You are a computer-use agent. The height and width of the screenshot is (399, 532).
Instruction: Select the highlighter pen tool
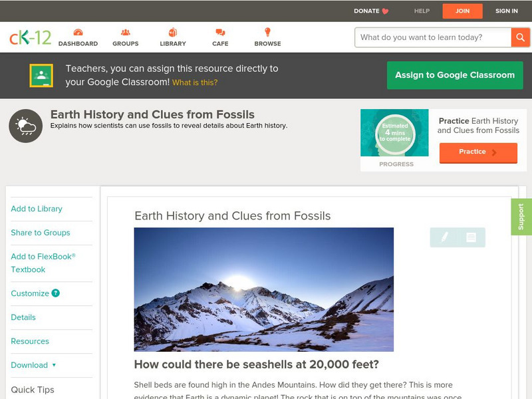tap(444, 237)
